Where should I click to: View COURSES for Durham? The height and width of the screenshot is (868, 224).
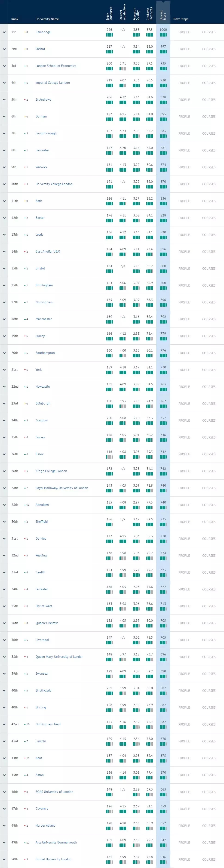click(x=209, y=117)
